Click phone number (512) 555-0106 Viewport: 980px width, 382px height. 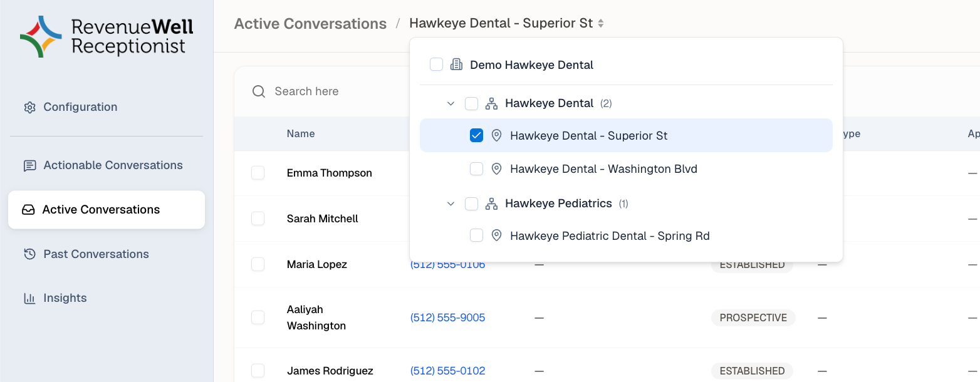point(447,265)
